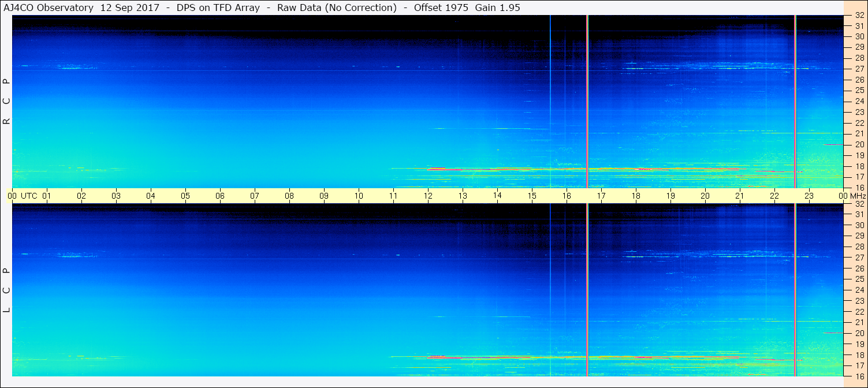Click the 16 MHz tick of LCP panel

tap(859, 376)
